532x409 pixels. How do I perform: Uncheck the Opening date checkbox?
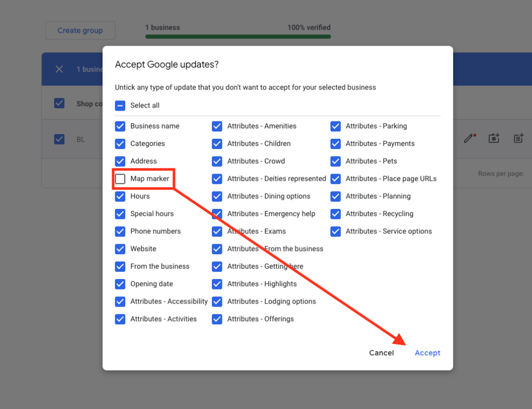click(x=120, y=284)
